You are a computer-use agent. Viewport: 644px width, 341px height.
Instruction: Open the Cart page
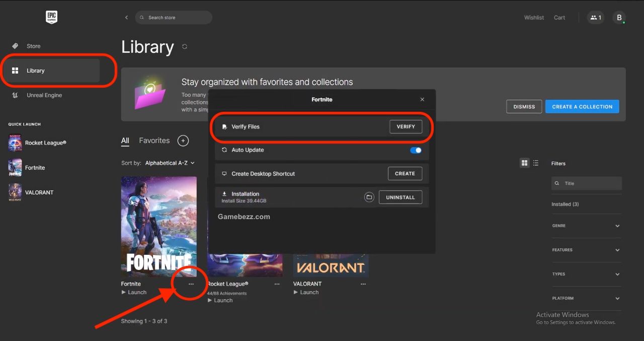coord(559,18)
